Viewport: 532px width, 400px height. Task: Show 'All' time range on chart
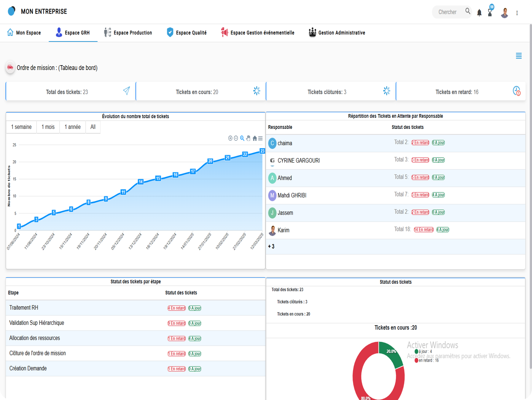93,127
